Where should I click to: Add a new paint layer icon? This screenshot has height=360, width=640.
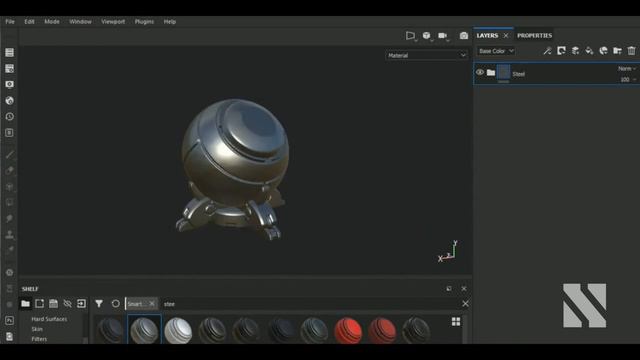(x=575, y=51)
